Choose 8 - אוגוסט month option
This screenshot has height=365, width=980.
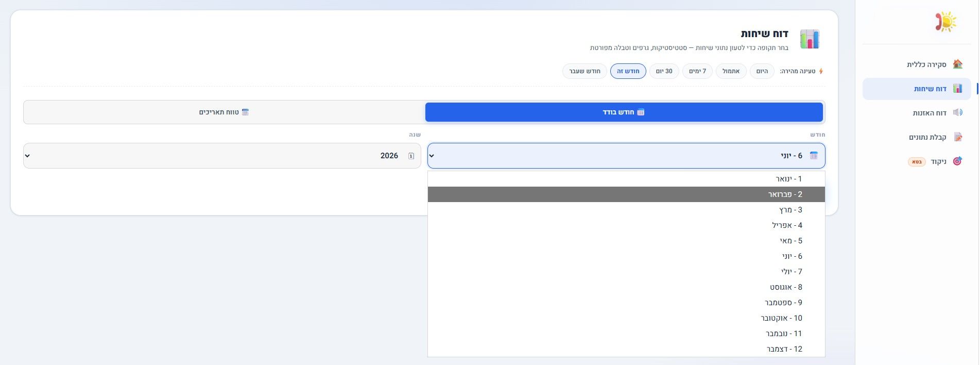[x=626, y=287]
